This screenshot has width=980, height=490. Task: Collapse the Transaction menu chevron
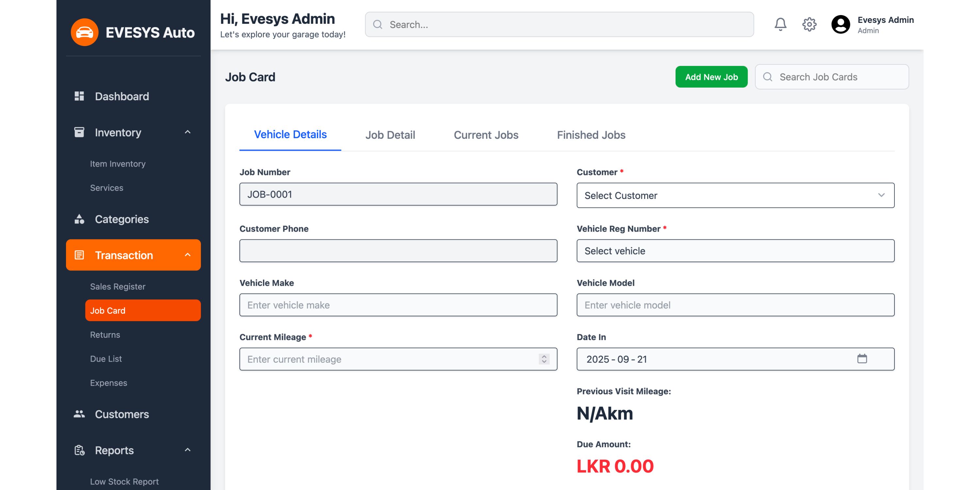point(188,255)
